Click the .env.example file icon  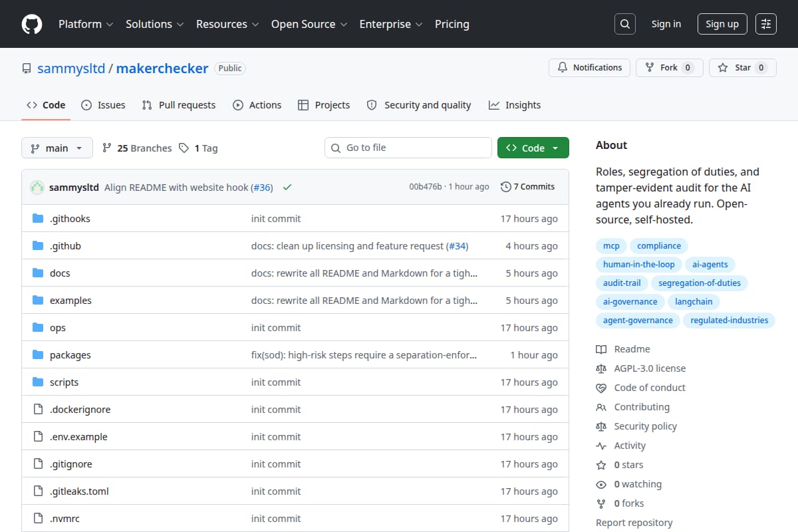pos(38,437)
